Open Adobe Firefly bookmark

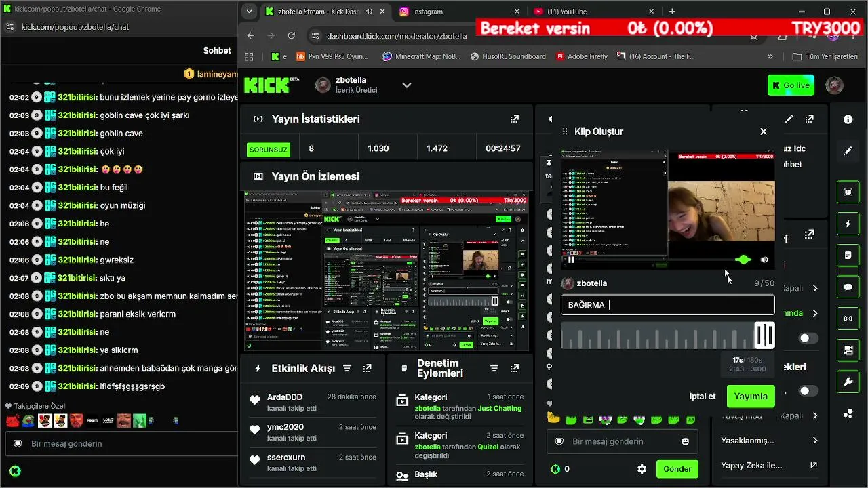click(582, 56)
